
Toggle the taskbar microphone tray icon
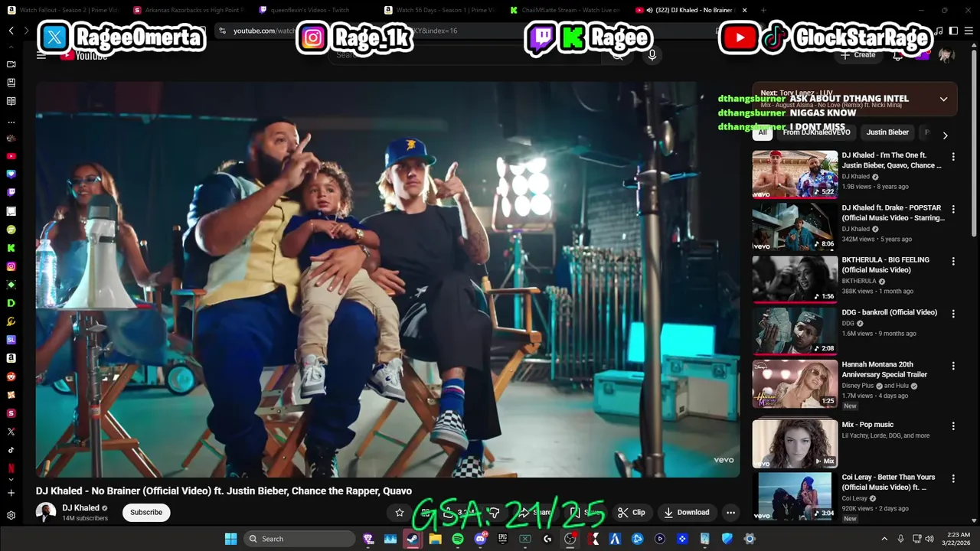click(900, 539)
